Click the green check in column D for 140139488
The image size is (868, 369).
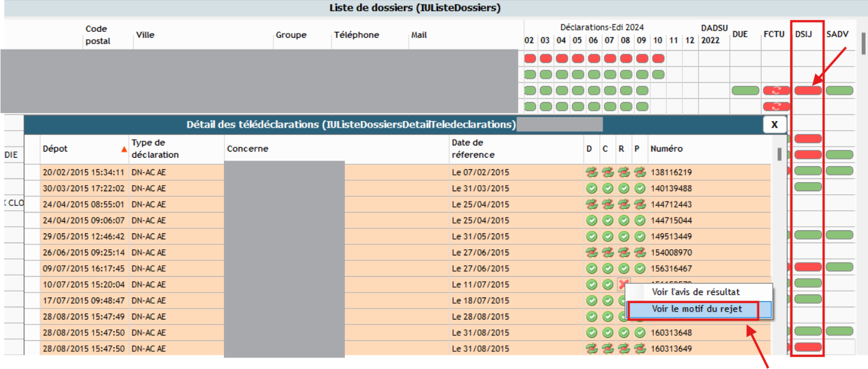[592, 188]
